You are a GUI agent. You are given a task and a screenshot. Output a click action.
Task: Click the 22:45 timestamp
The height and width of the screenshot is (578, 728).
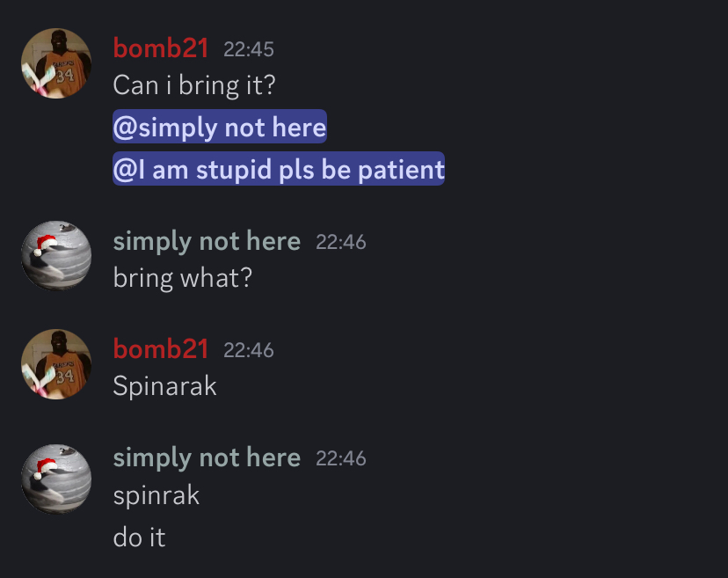[249, 49]
